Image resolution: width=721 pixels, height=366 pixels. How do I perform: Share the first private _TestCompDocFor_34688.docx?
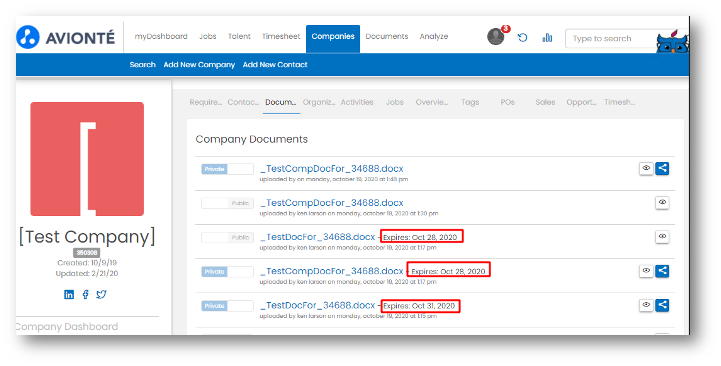pyautogui.click(x=662, y=168)
